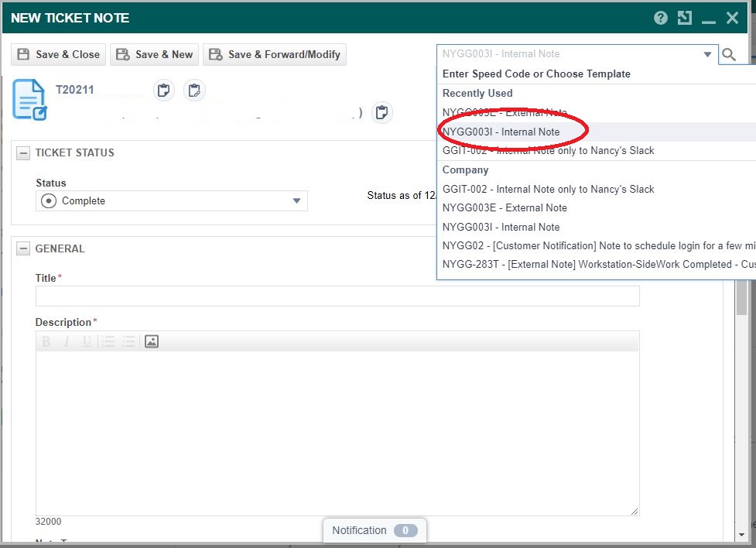Collapse the General section
This screenshot has height=548, width=756.
pyautogui.click(x=23, y=249)
